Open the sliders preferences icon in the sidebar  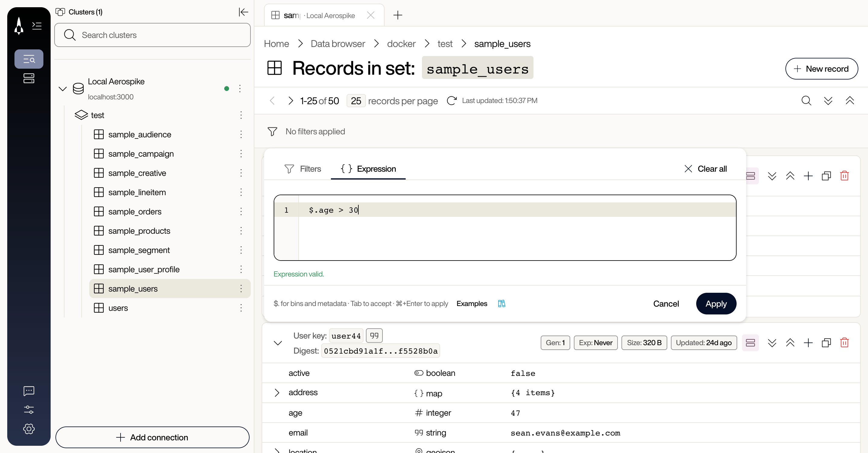(29, 410)
